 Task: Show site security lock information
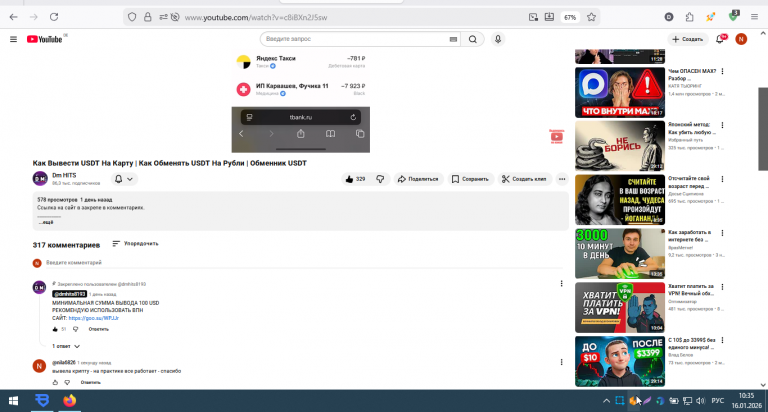pos(147,17)
